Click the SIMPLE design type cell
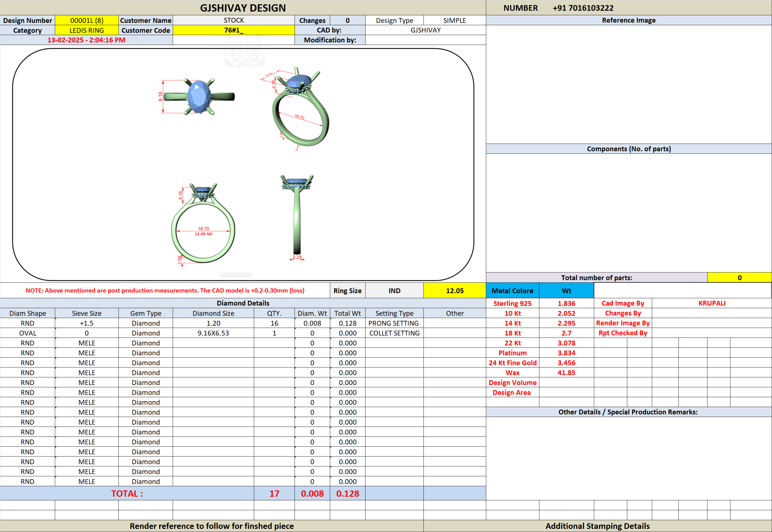772x532 pixels. (454, 20)
